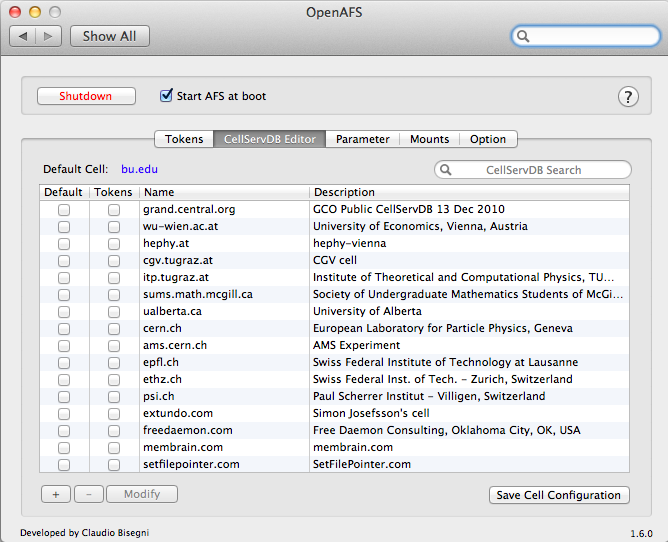
Task: Select the ualberta.ca cell name
Action: point(173,311)
